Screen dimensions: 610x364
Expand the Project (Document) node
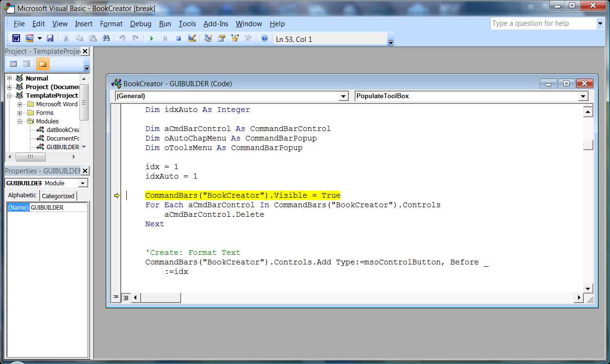(10, 87)
